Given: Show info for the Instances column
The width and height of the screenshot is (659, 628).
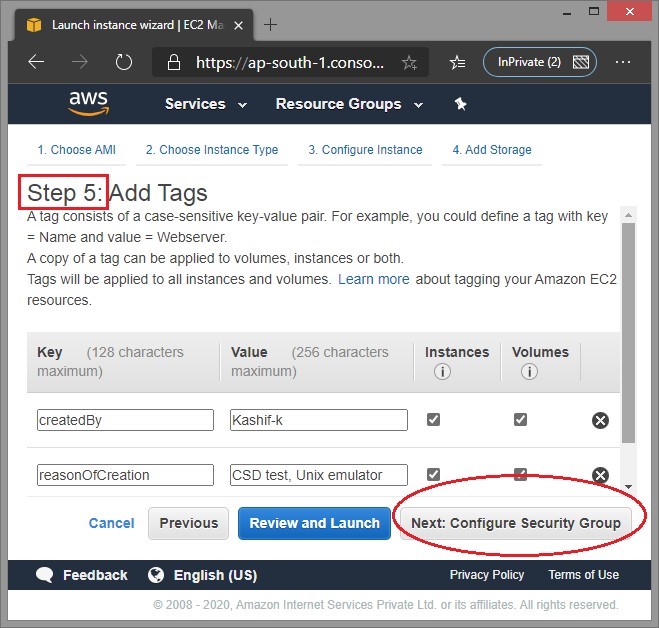Looking at the screenshot, I should point(442,372).
